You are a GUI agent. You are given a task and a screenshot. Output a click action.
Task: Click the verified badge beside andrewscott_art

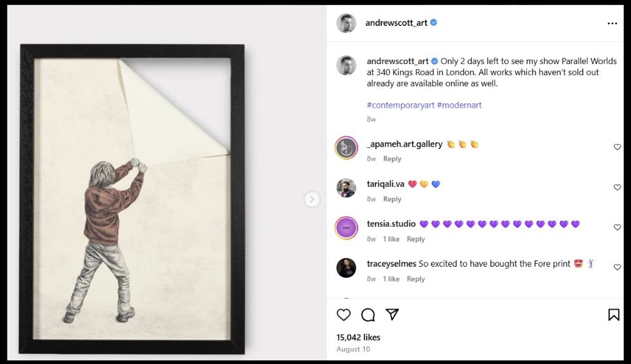433,22
